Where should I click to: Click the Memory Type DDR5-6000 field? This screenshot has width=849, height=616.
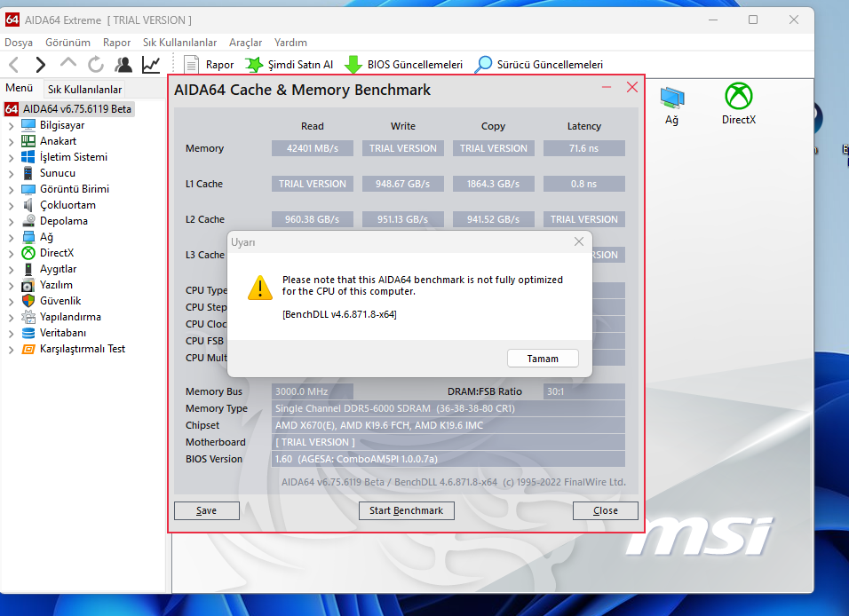(448, 408)
